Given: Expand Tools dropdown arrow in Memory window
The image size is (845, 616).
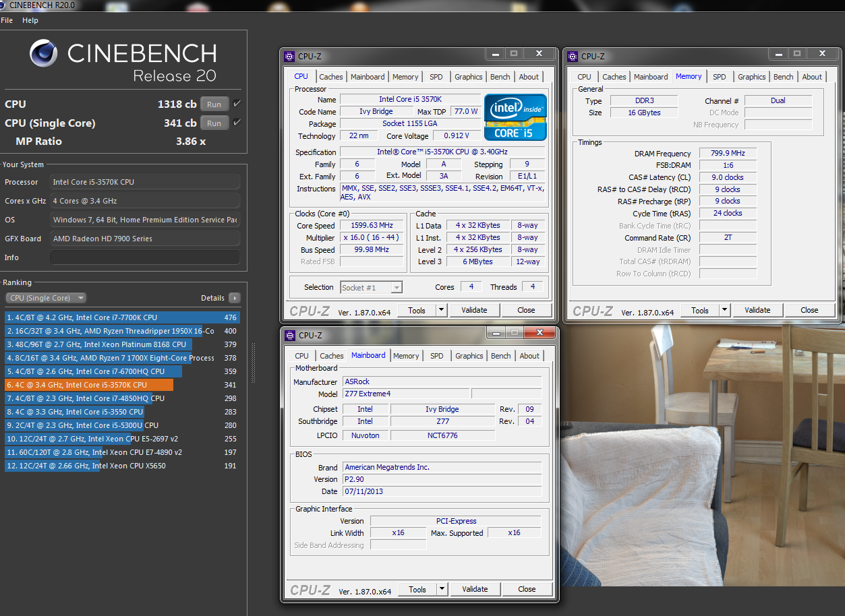Looking at the screenshot, I should [x=725, y=310].
